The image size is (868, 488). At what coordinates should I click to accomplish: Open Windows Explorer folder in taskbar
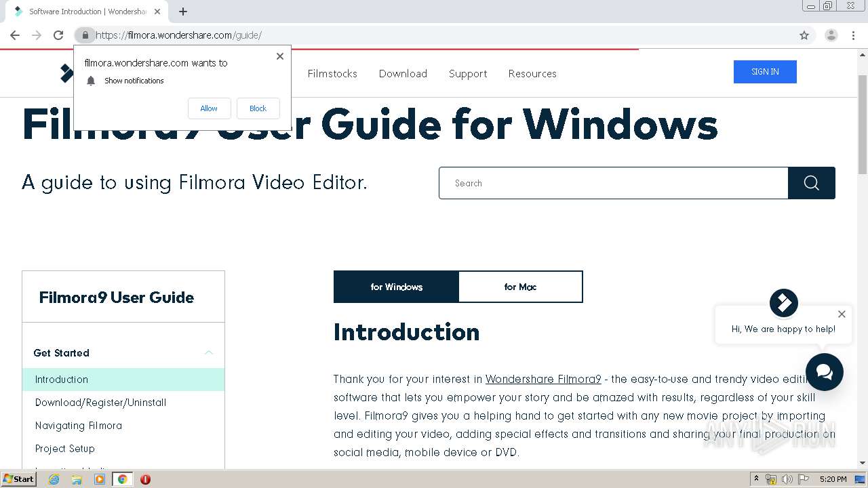[77, 479]
